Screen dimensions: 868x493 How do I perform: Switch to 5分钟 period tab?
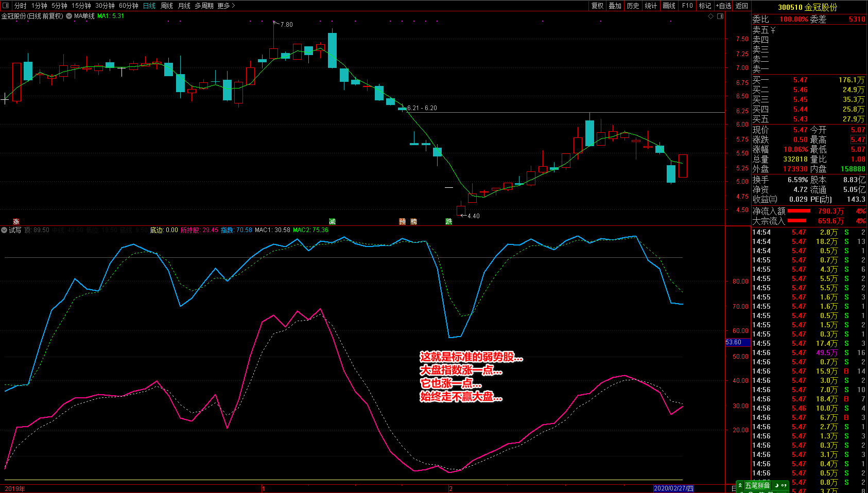(59, 6)
